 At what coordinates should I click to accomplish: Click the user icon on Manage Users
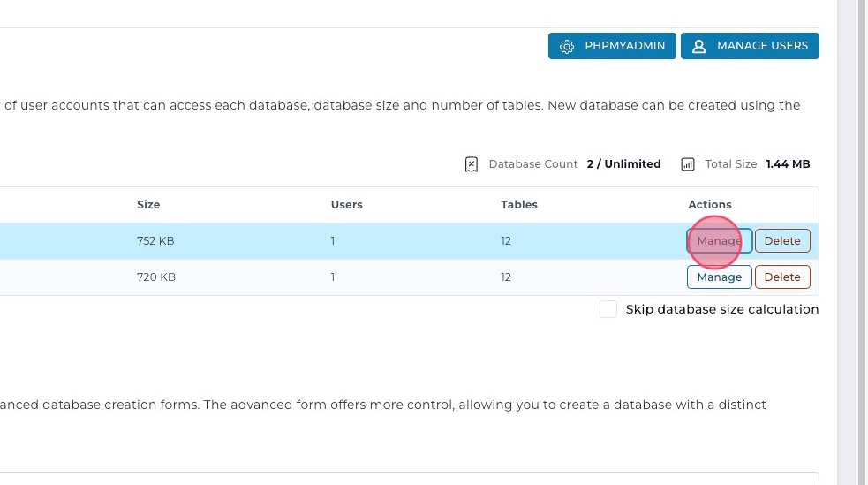698,46
